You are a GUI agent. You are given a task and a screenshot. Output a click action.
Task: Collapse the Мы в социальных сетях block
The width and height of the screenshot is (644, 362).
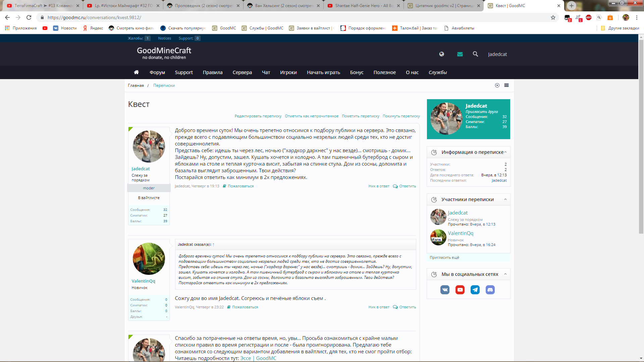(x=505, y=274)
